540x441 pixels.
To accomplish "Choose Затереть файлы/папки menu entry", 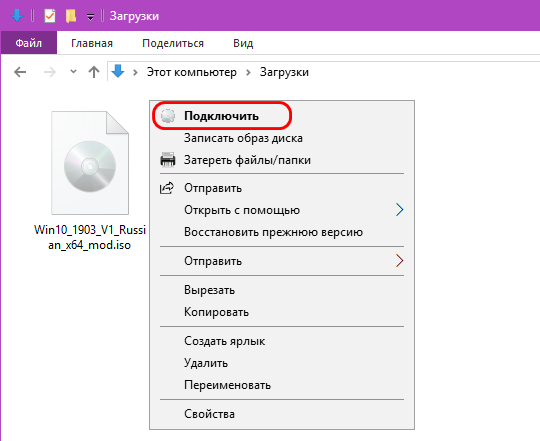I will tap(282, 160).
